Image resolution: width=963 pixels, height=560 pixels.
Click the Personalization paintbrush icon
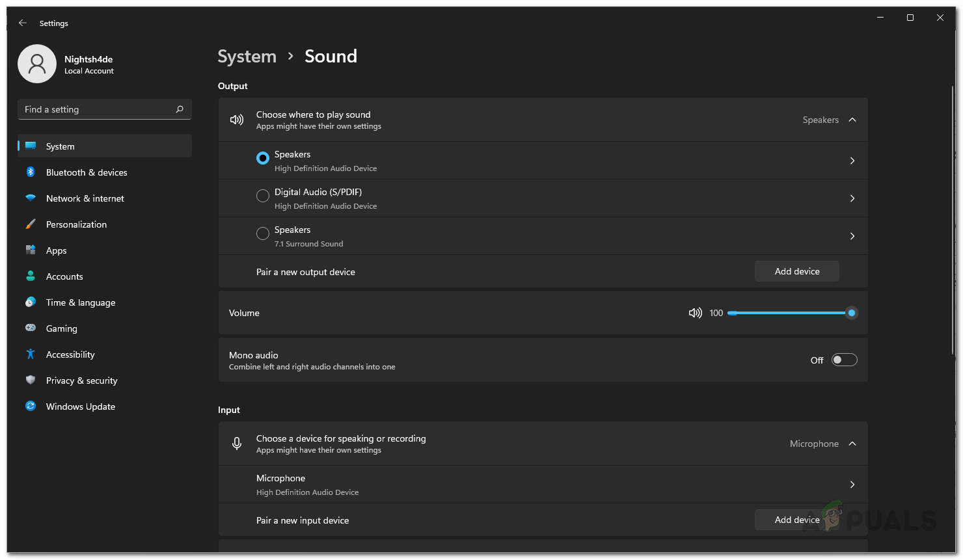(31, 224)
